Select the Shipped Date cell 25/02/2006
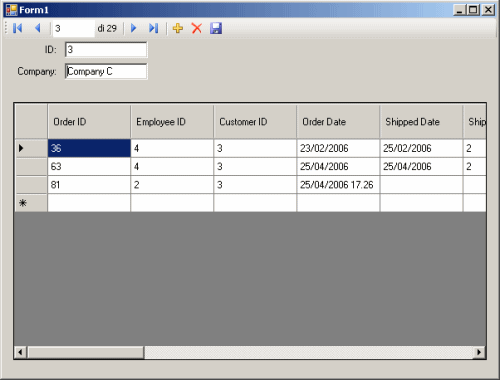 pyautogui.click(x=421, y=148)
